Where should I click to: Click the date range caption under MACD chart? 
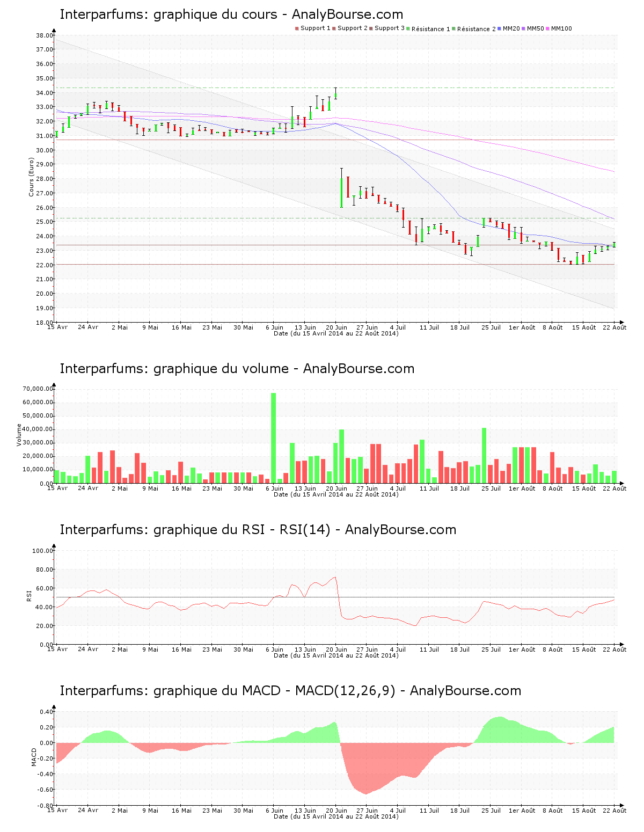(336, 816)
